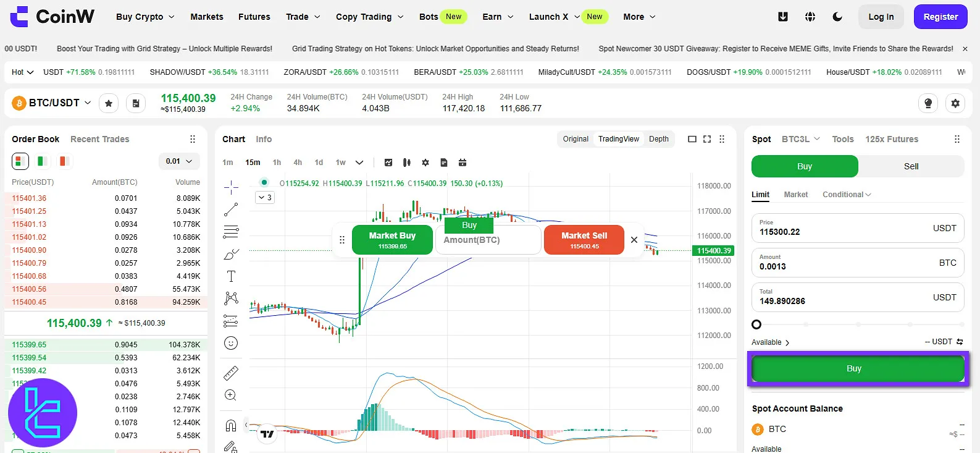Open the document icon next to favorites star
The image size is (980, 453).
coord(136,103)
